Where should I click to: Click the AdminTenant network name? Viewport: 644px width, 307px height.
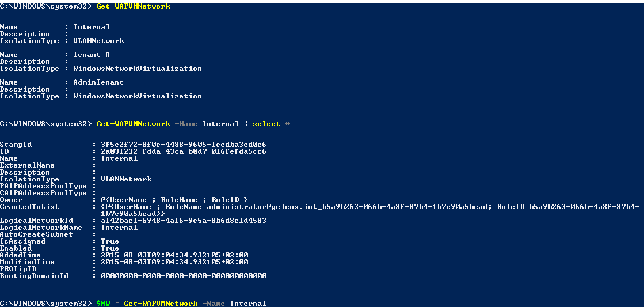pos(98,82)
